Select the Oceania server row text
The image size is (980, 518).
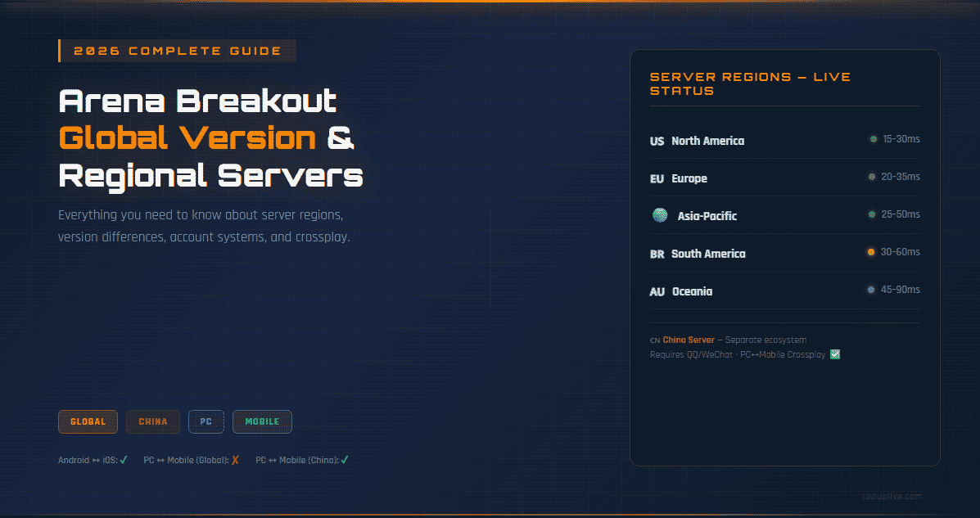692,291
